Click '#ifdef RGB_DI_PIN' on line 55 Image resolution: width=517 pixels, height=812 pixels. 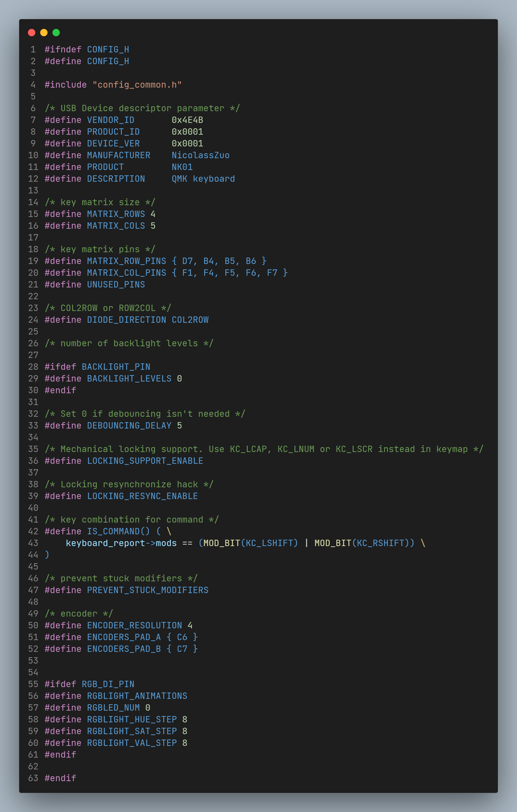pyautogui.click(x=89, y=684)
